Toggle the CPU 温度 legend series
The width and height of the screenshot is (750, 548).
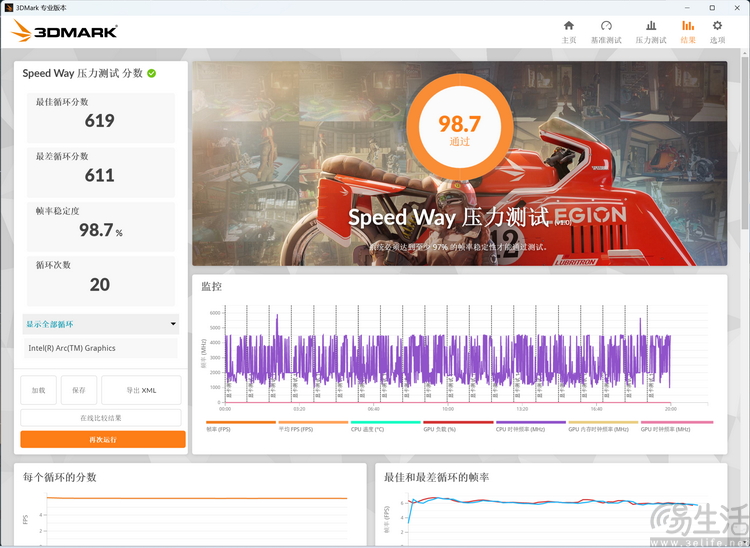[x=386, y=426]
